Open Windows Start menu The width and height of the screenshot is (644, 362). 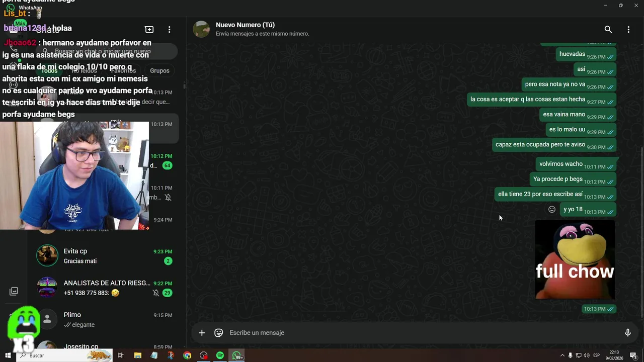pos(8,355)
